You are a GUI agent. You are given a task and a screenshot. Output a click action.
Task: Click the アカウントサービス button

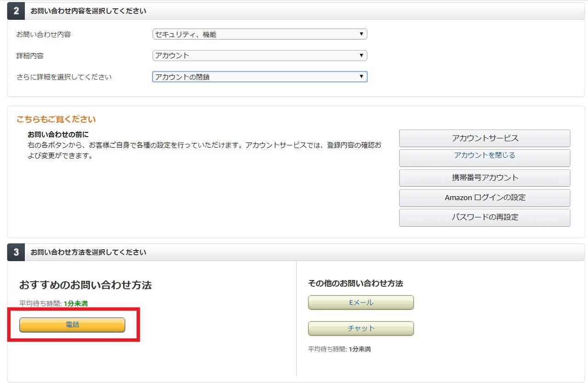click(485, 138)
